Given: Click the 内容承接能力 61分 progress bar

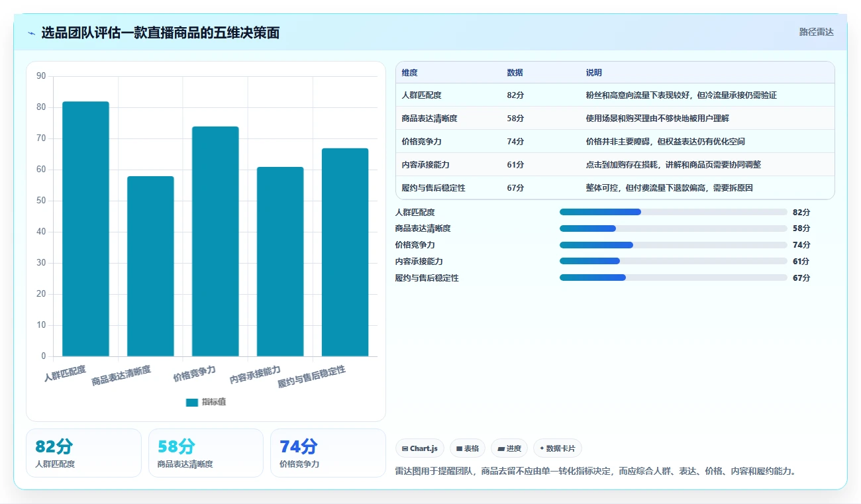Looking at the screenshot, I should [673, 262].
